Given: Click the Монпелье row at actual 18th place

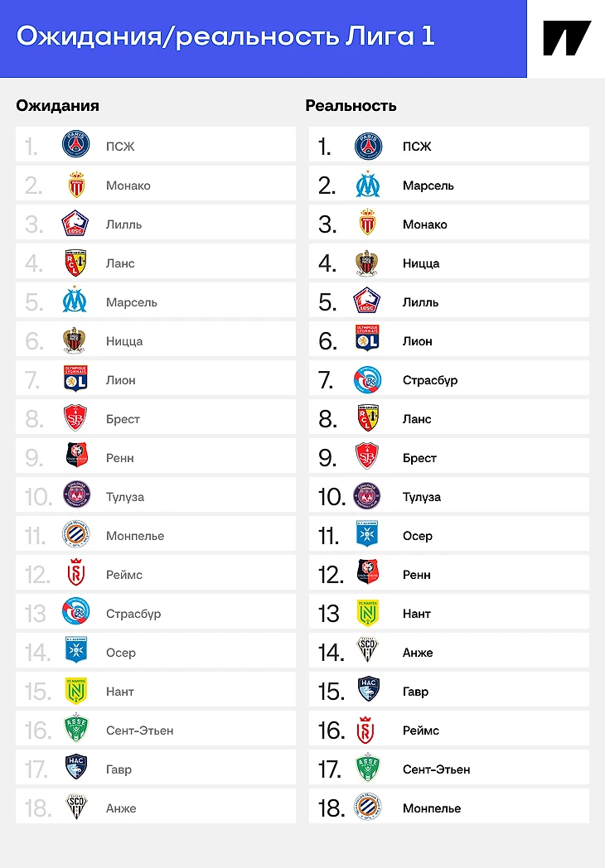Looking at the screenshot, I should click(448, 808).
